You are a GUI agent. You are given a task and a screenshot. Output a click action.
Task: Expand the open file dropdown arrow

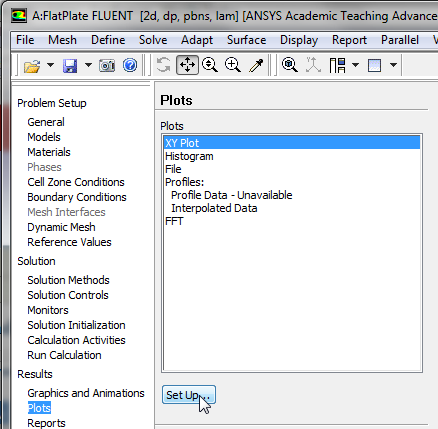pos(50,65)
